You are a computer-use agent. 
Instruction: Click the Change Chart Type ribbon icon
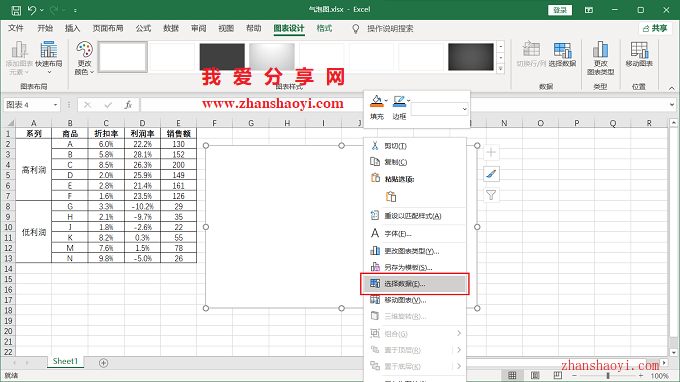pyautogui.click(x=601, y=58)
